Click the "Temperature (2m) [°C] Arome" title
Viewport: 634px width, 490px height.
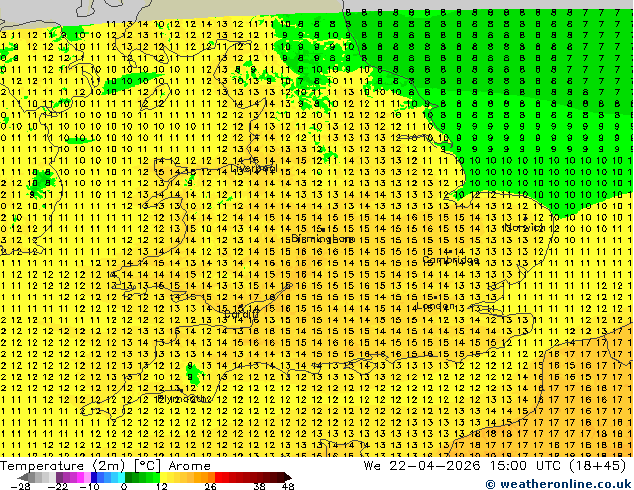click(105, 466)
